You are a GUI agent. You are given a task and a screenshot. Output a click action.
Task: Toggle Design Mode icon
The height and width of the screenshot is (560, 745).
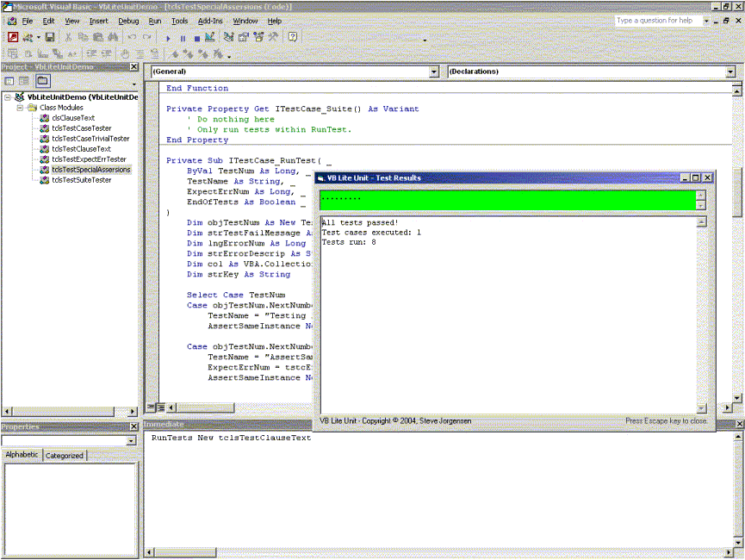[209, 37]
